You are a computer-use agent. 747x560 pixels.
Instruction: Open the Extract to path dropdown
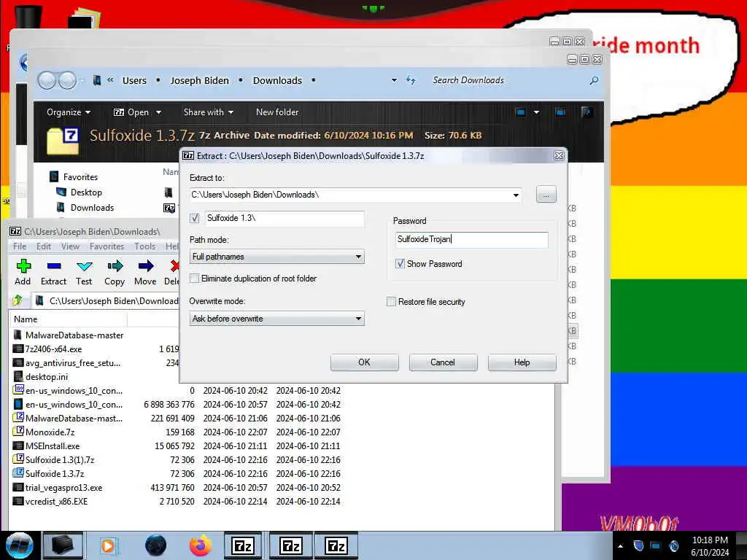click(x=516, y=195)
